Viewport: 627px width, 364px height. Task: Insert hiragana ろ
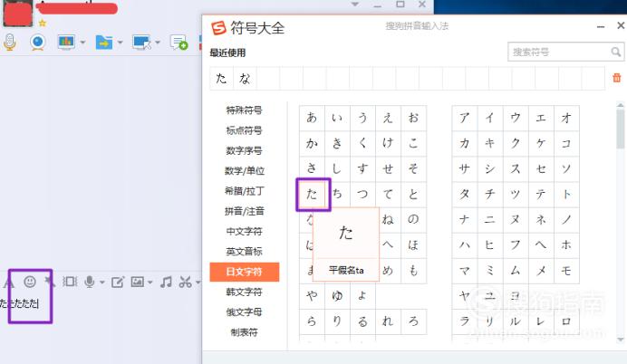pos(413,321)
